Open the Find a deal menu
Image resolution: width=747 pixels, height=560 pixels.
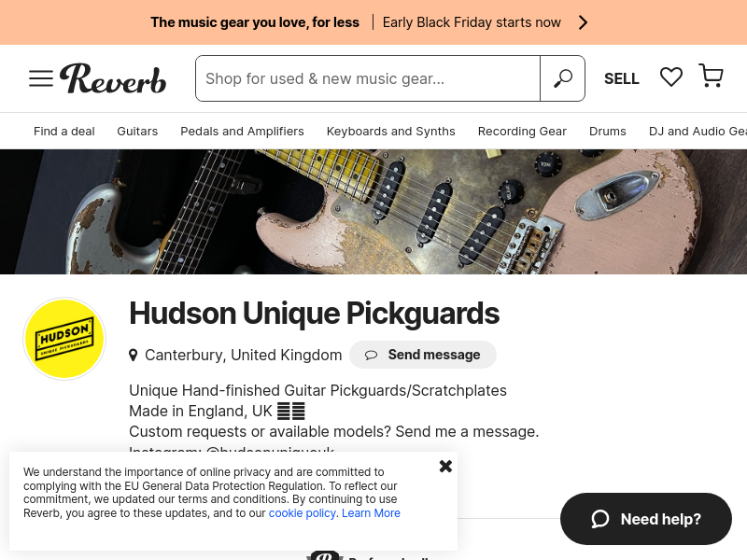[63, 132]
